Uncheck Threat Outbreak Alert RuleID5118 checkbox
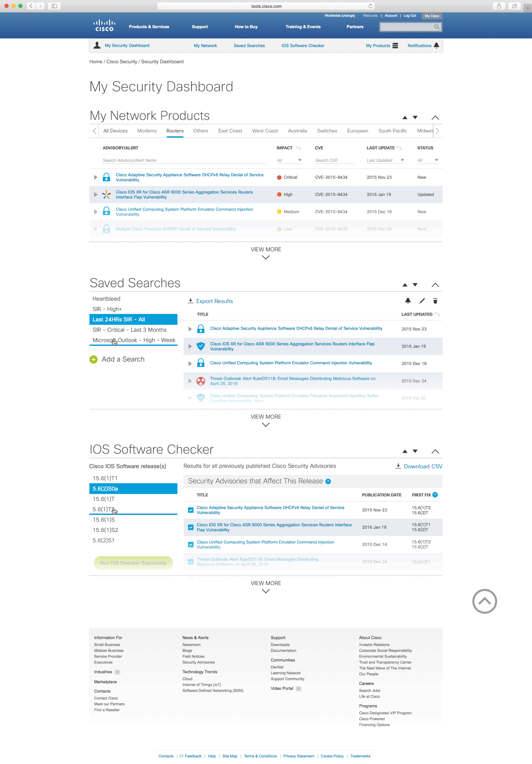532x764 pixels. [191, 562]
